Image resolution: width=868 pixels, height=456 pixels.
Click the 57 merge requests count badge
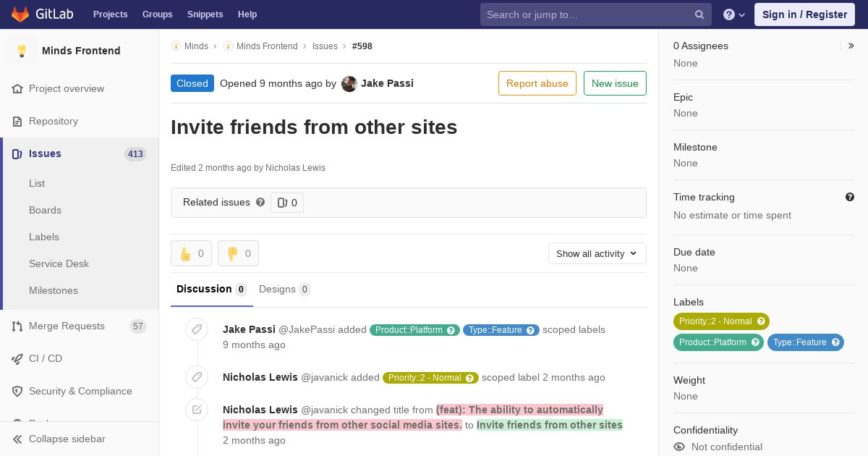click(138, 326)
